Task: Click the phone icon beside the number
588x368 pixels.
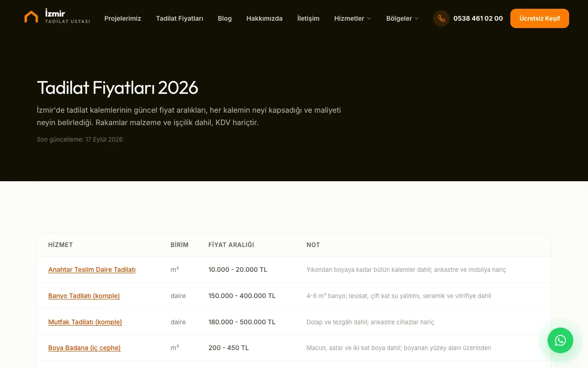Action: pos(441,18)
